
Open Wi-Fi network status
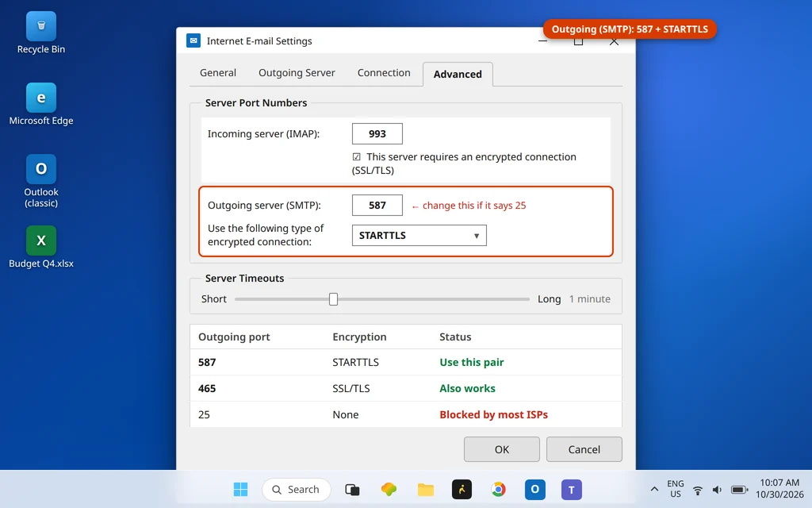(x=698, y=490)
